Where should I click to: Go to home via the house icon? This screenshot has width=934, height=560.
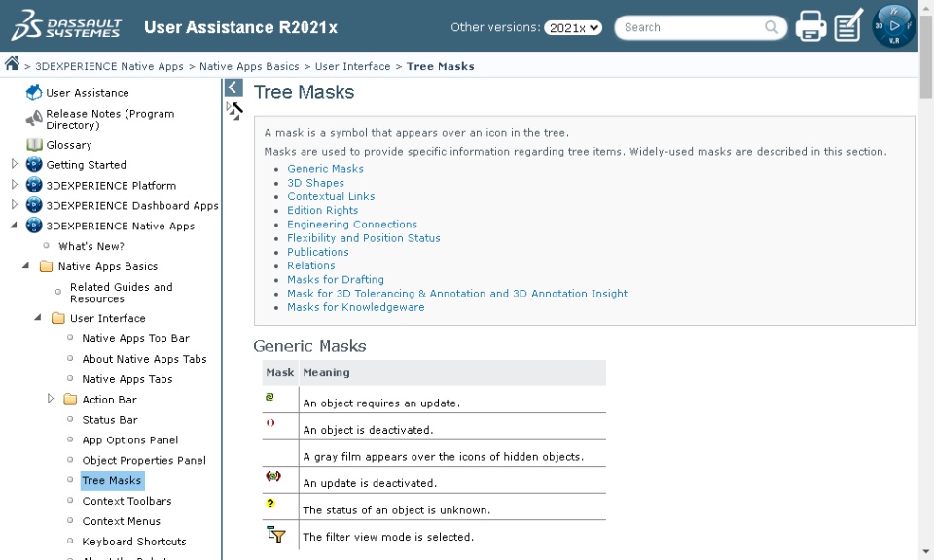pos(12,63)
